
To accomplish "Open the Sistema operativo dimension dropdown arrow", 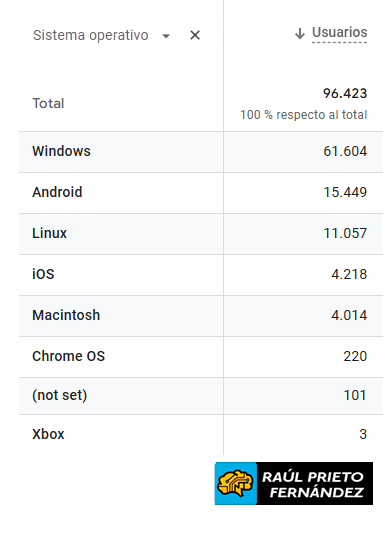I will click(166, 36).
